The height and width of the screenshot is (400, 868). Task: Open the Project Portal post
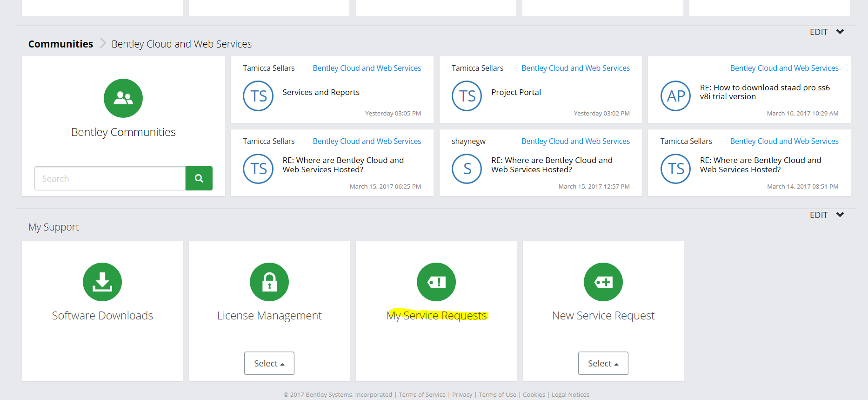(x=516, y=92)
